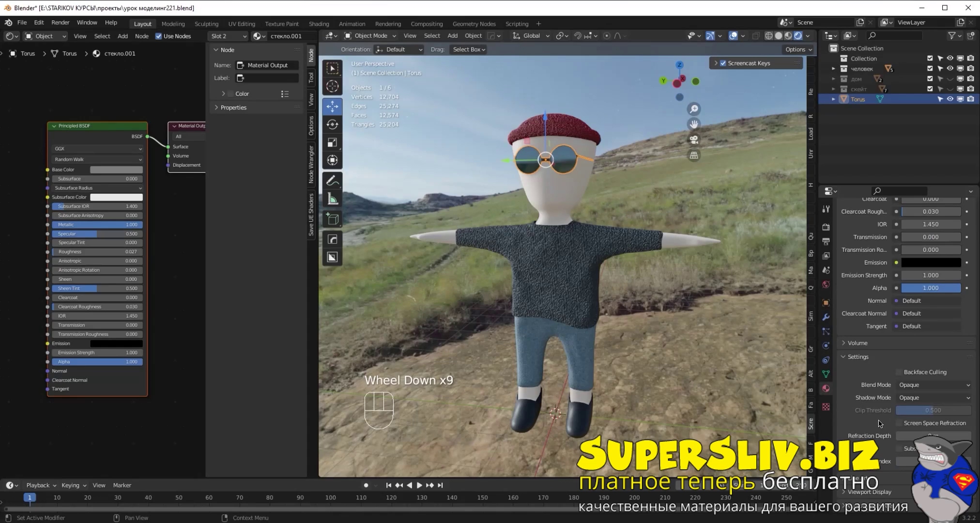
Task: Click the Add Cube tool
Action: (x=332, y=219)
